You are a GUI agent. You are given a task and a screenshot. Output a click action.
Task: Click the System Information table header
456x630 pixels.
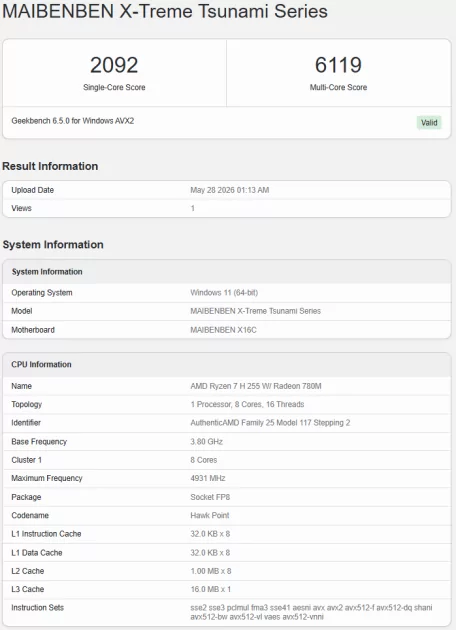(x=227, y=272)
